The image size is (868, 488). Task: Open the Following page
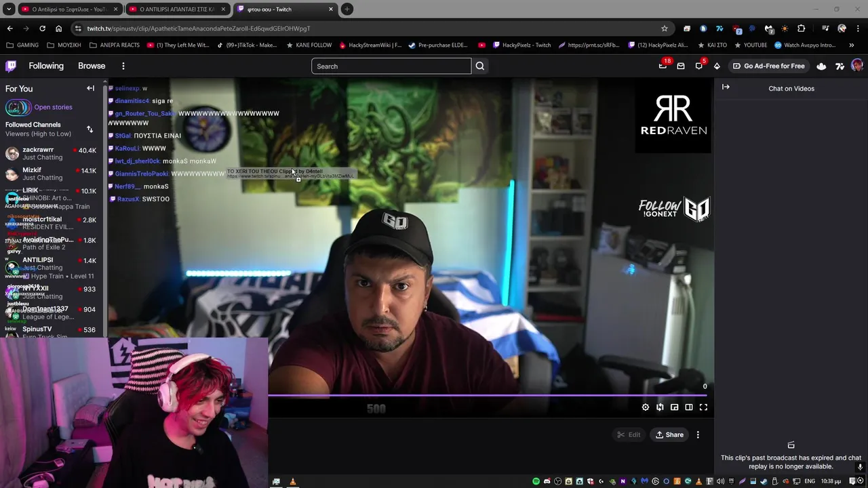[x=46, y=66]
